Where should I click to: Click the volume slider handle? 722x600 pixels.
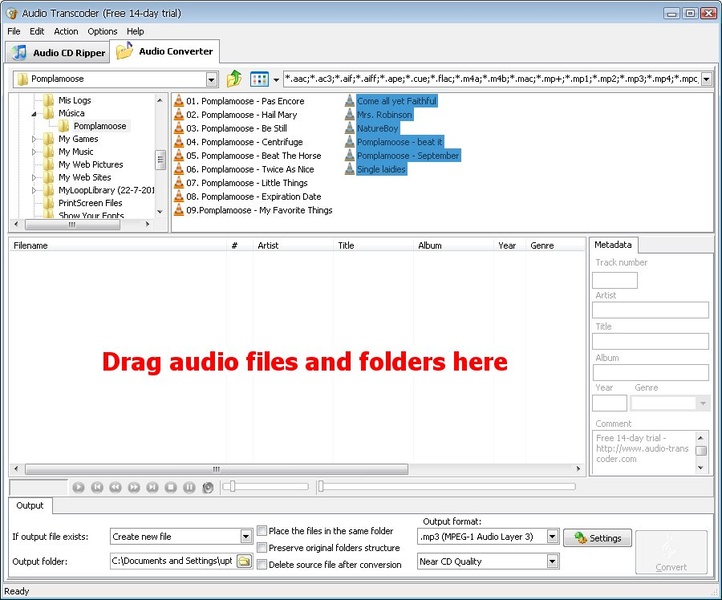pyautogui.click(x=233, y=486)
